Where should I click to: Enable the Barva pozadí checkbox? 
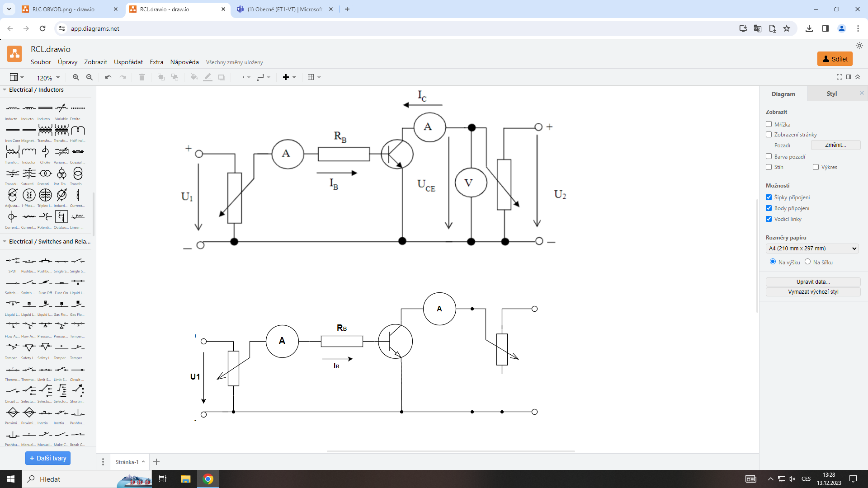click(x=769, y=156)
